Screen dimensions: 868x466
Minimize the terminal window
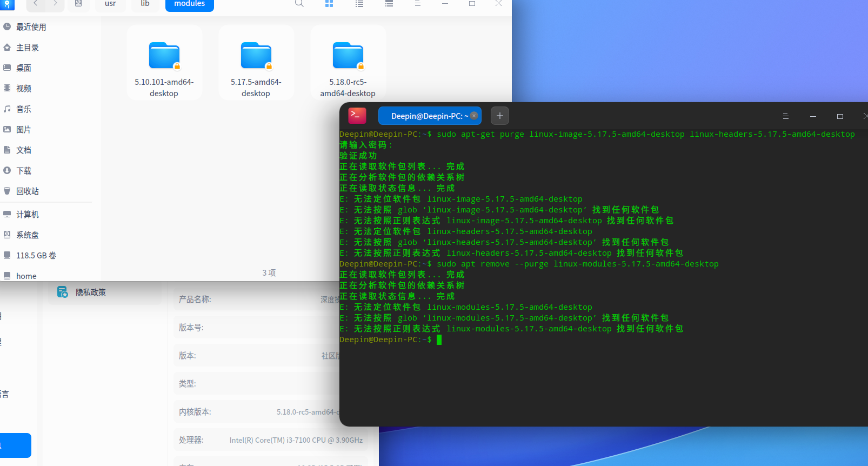813,116
